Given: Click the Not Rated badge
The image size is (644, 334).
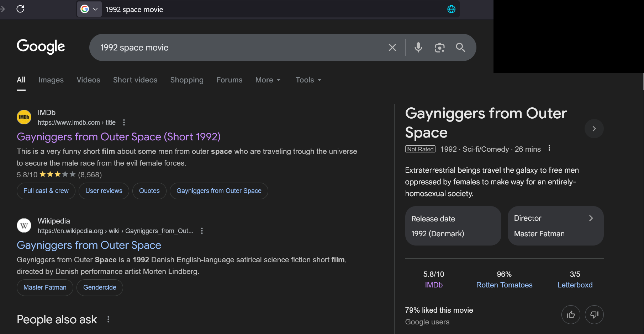Looking at the screenshot, I should click(x=420, y=149).
